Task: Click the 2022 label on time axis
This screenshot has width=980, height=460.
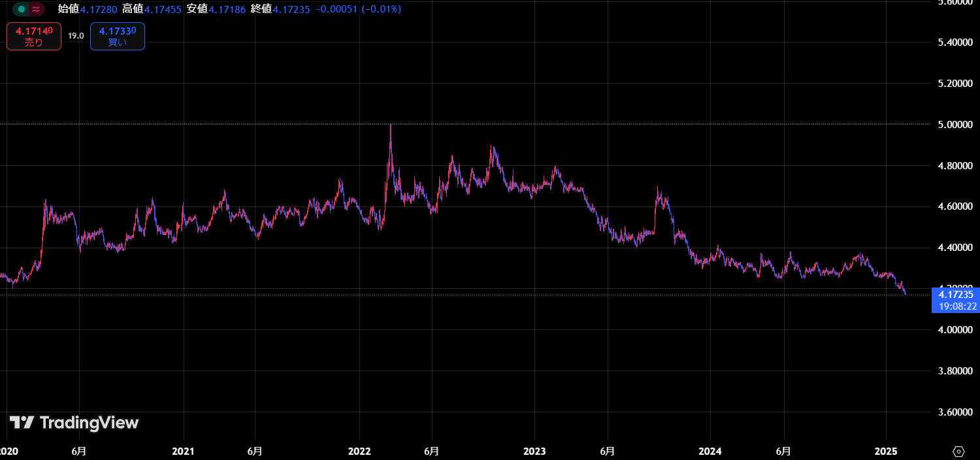Action: point(359,452)
